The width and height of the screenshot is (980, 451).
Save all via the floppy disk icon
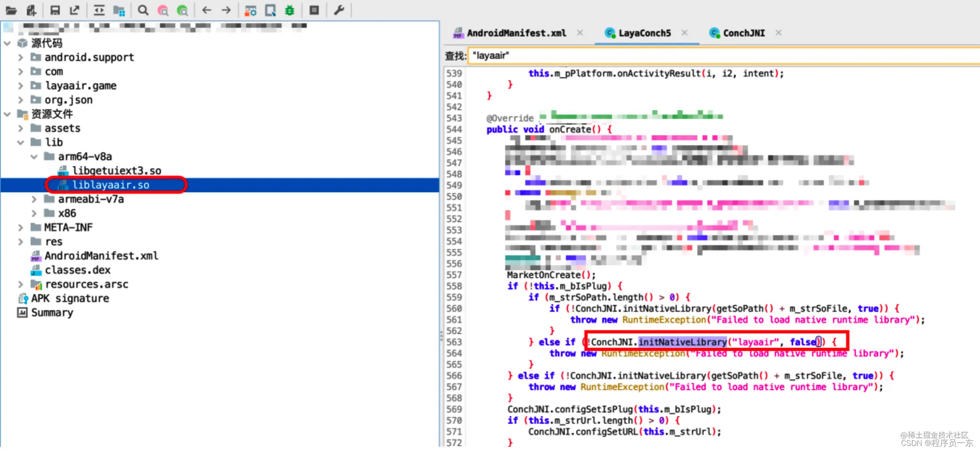tap(55, 10)
